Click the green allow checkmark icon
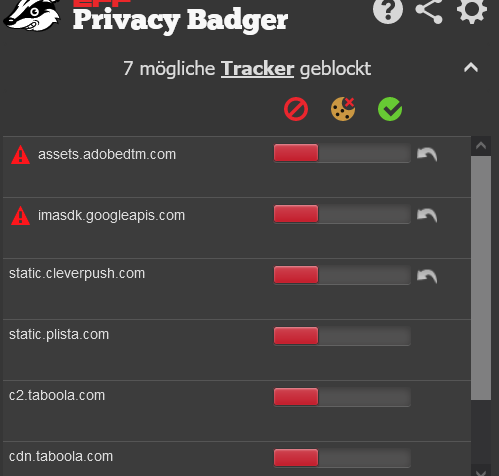 tap(390, 109)
